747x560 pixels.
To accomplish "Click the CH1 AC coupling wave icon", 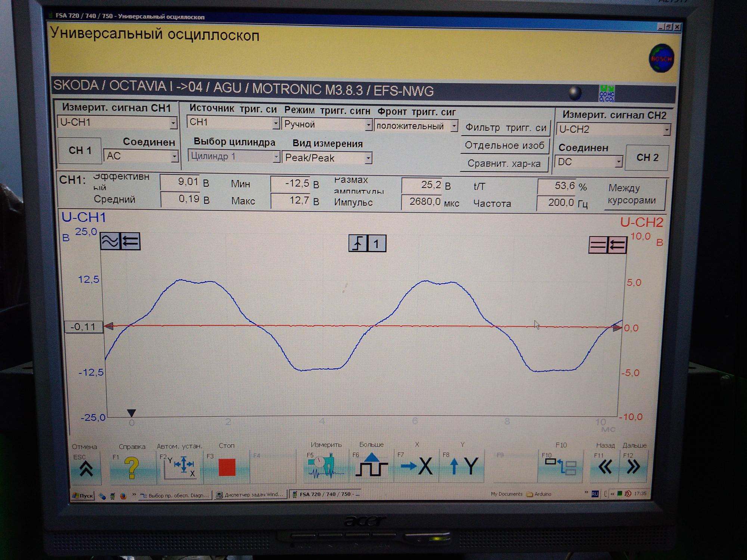I will 110,241.
